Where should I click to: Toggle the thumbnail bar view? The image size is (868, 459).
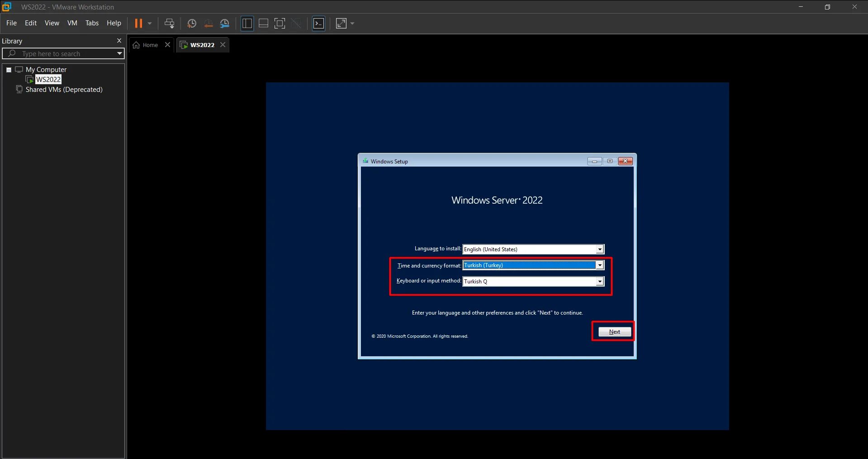point(263,24)
